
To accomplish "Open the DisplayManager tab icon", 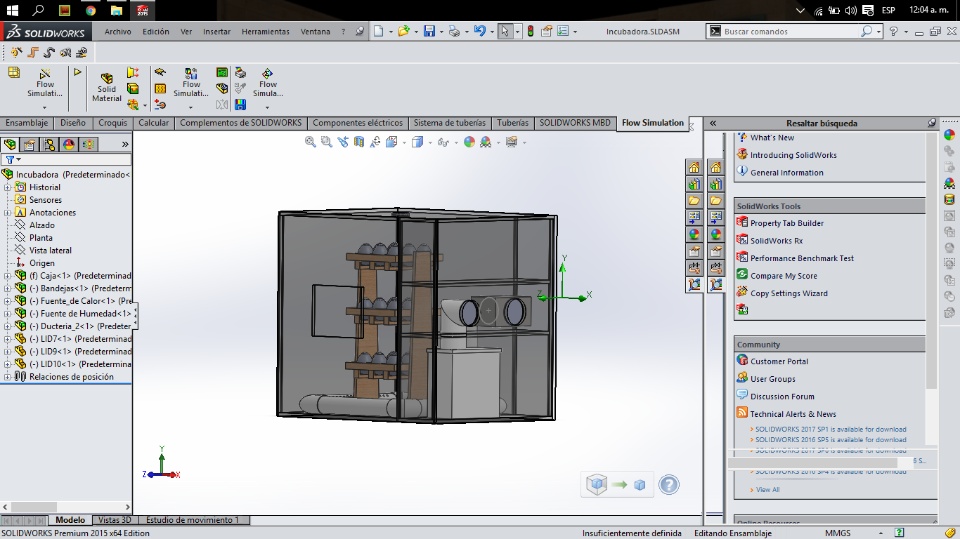I will coord(69,145).
